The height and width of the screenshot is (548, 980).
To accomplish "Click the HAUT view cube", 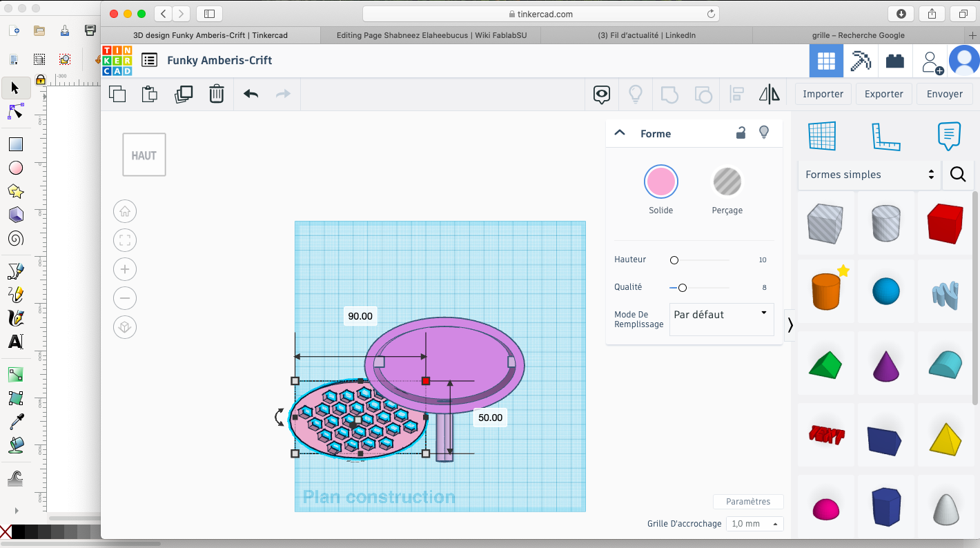I will tap(144, 155).
